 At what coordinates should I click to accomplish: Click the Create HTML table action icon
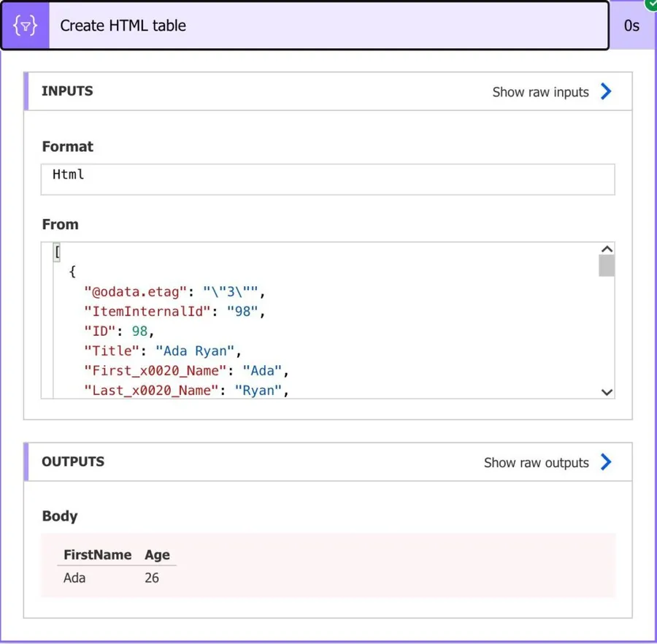pyautogui.click(x=26, y=26)
